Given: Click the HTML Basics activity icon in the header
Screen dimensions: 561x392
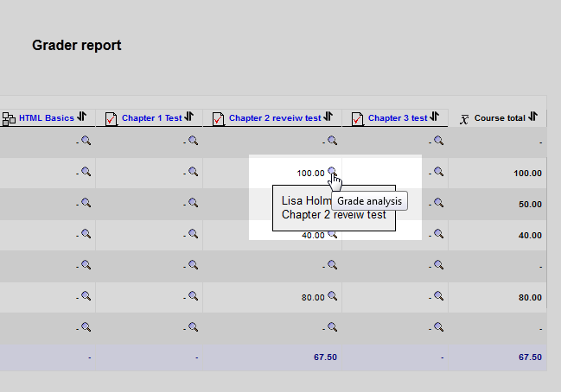Looking at the screenshot, I should [9, 119].
